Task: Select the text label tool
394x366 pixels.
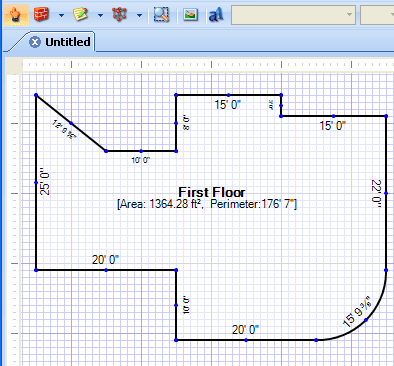Action: (216, 15)
